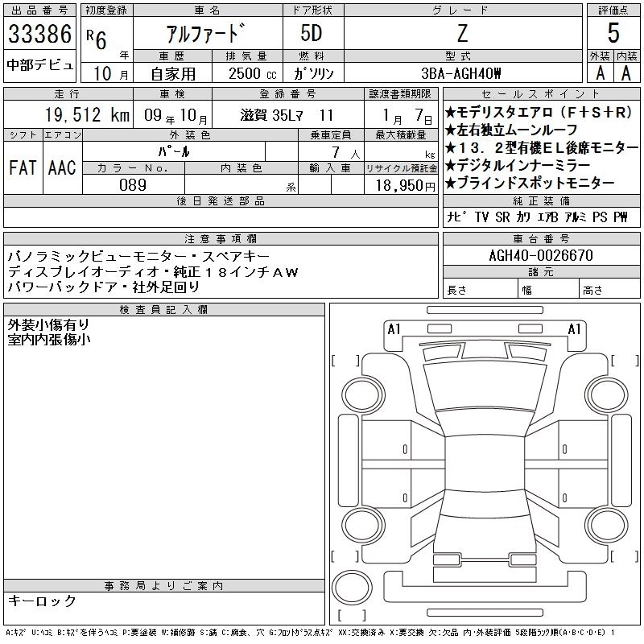Select inspector remark 室内内張傷小
644x644 pixels.
(49, 340)
